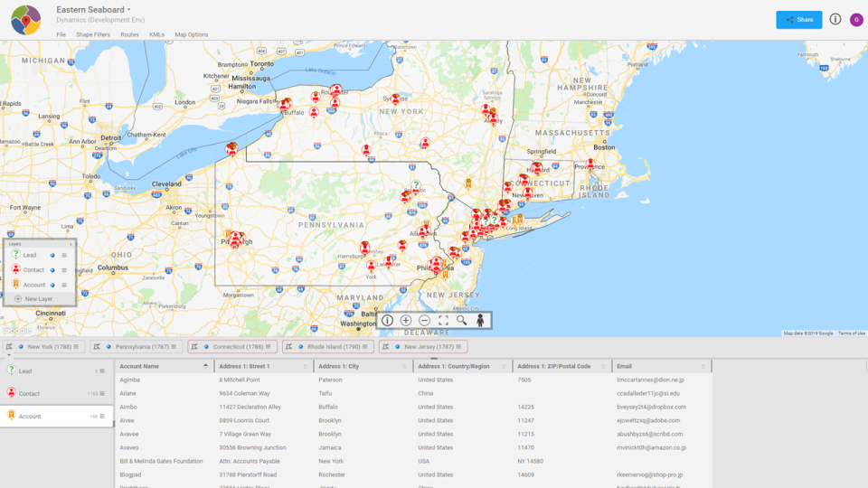
Task: Select the Lead tab in data list
Action: pos(56,371)
